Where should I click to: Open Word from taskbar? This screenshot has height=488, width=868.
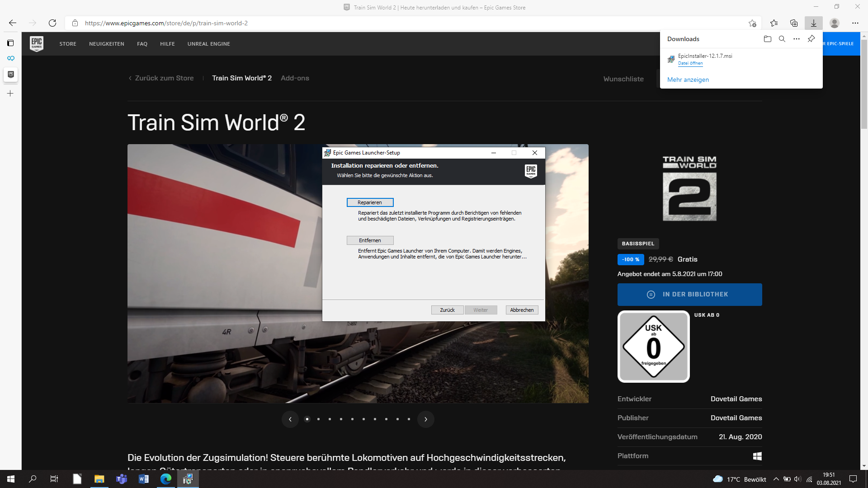click(x=144, y=479)
